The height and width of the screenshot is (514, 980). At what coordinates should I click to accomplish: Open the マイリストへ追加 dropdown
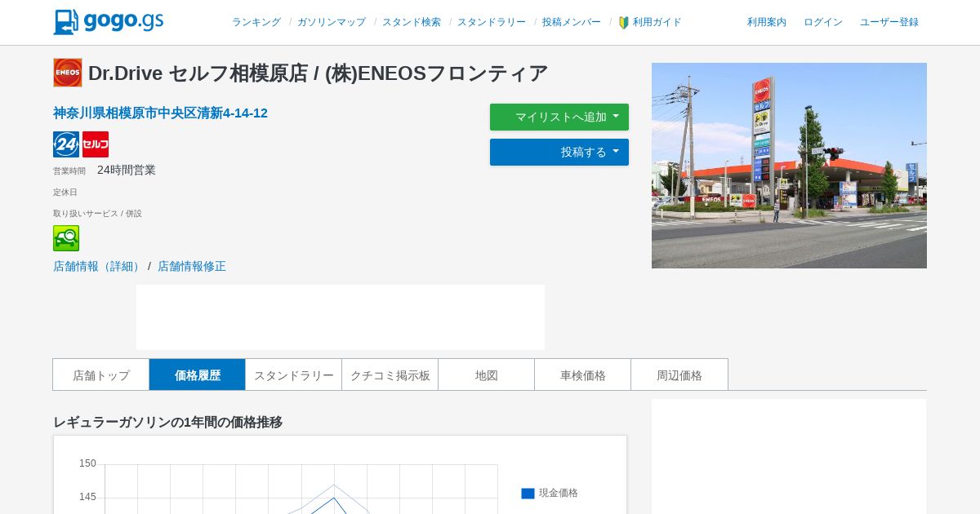[559, 117]
